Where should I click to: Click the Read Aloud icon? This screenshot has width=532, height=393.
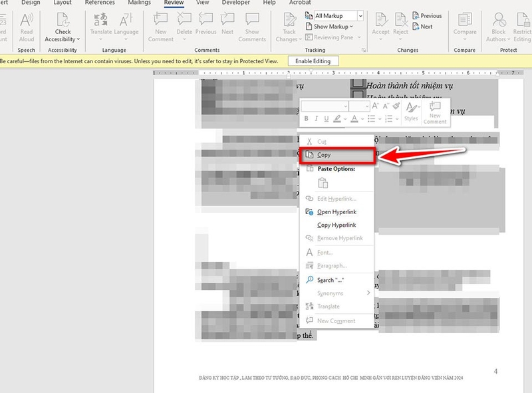27,20
